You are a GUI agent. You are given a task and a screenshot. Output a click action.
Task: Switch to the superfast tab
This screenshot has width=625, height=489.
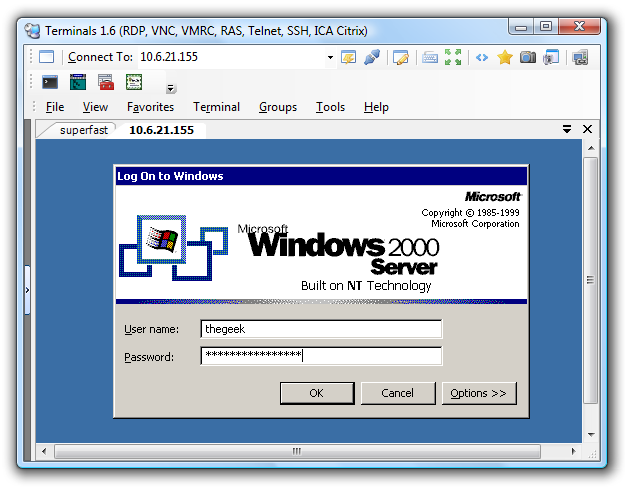(x=80, y=130)
